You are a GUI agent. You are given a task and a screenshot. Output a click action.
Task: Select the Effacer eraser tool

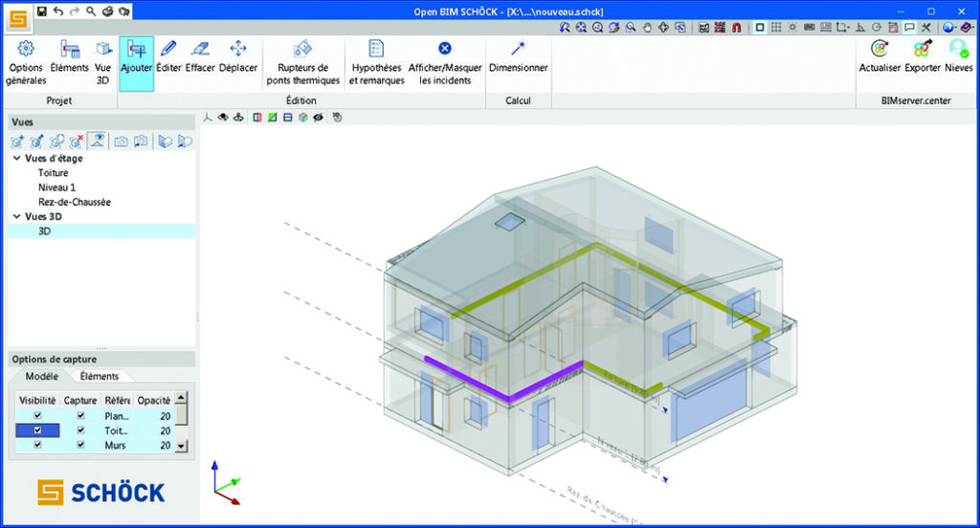coord(200,56)
